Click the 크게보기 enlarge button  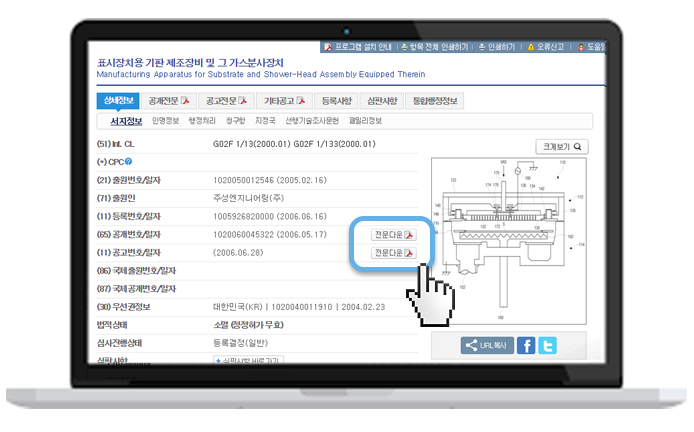562,147
